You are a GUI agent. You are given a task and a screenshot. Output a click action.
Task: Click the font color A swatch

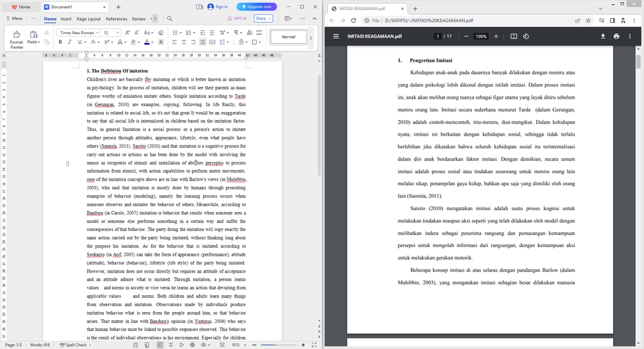pyautogui.click(x=147, y=42)
